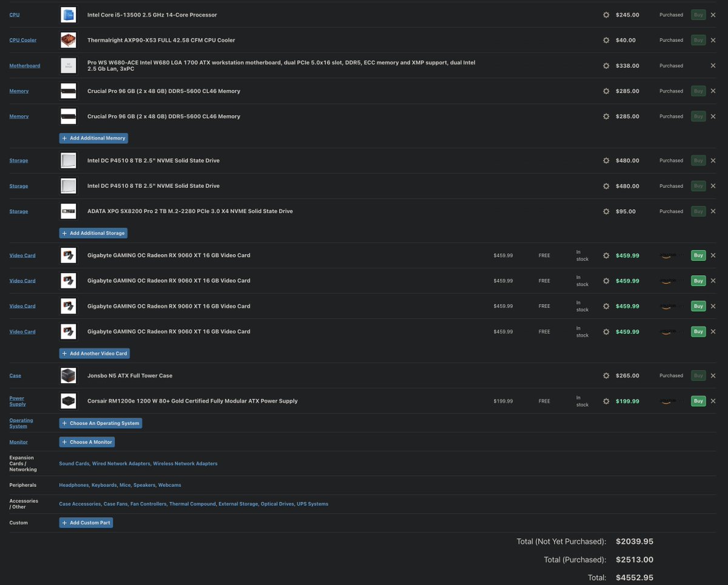
Task: Browse Sound Cards link
Action: click(74, 464)
